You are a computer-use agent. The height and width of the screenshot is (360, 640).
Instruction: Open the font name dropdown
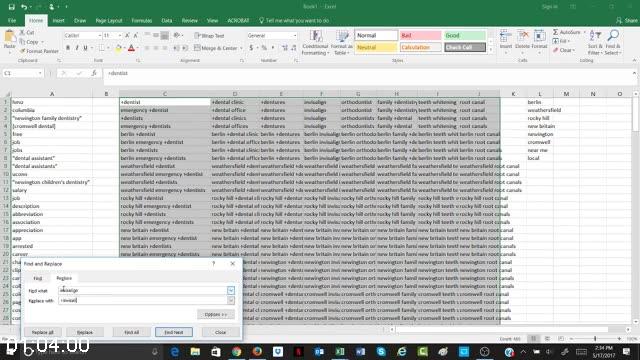(100, 36)
